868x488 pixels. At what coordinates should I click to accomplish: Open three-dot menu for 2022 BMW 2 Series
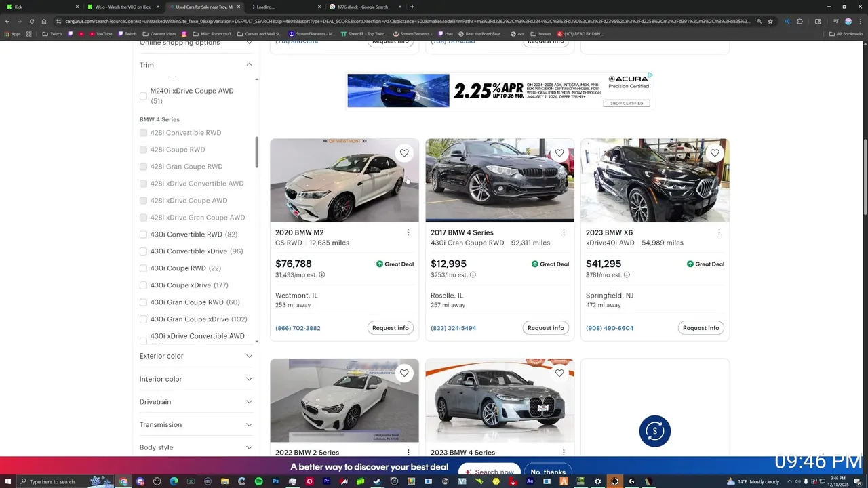point(408,452)
